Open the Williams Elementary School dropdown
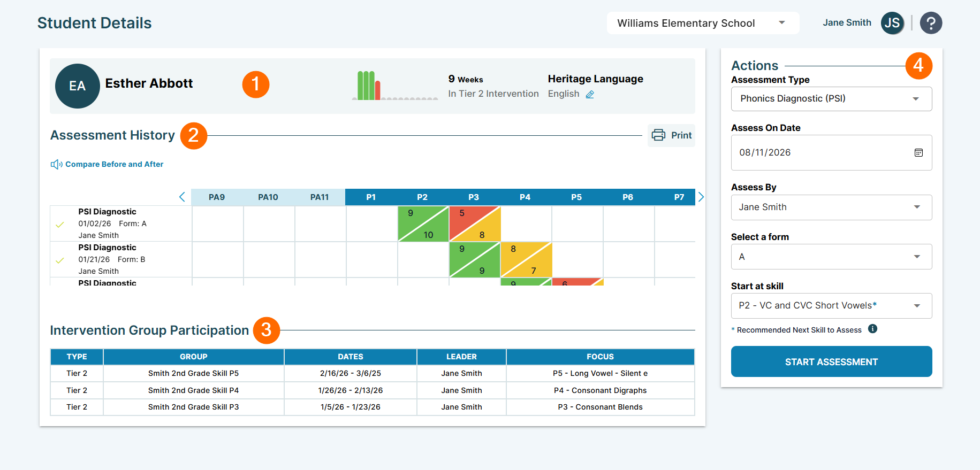Screen dimensions: 980x470 [x=703, y=23]
